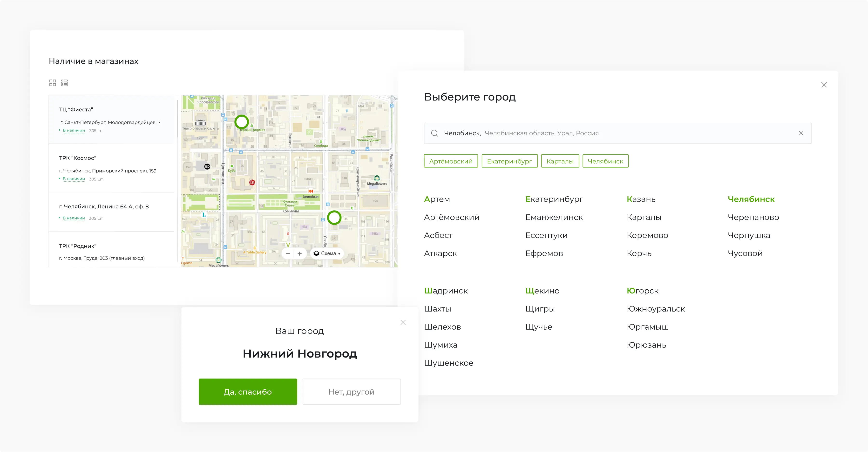The width and height of the screenshot is (868, 452).
Task: Click the magnifier icon in city search
Action: pyautogui.click(x=435, y=133)
